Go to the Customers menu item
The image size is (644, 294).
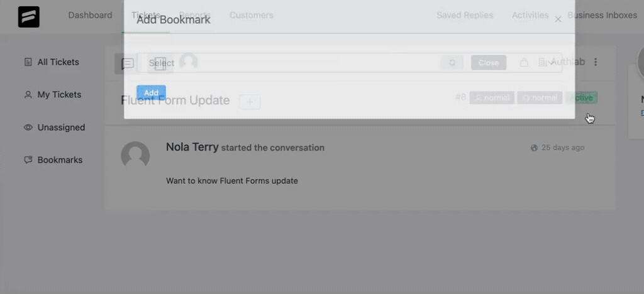[x=252, y=15]
